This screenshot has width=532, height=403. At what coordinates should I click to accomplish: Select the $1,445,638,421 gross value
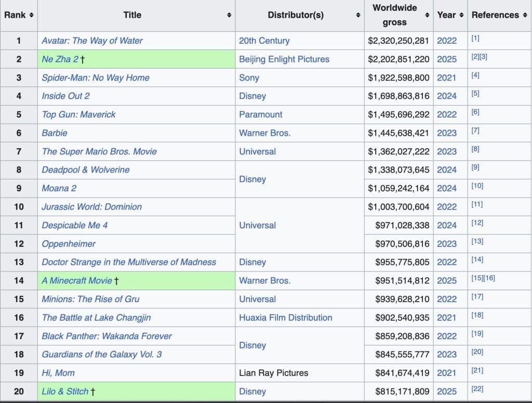pyautogui.click(x=398, y=133)
